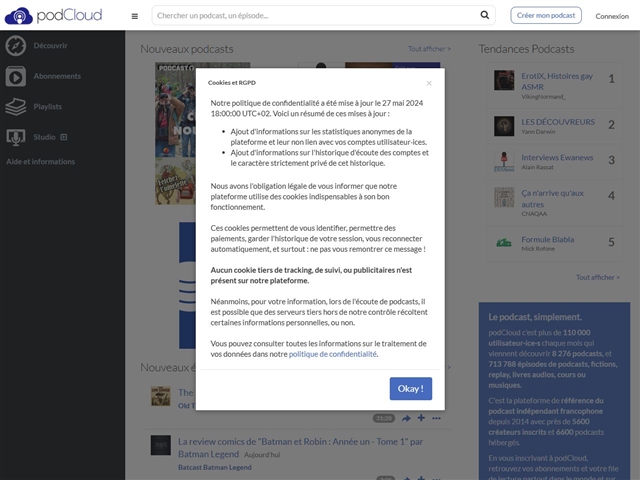Select Connexion in the top bar
Image resolution: width=640 pixels, height=480 pixels.
[x=612, y=16]
